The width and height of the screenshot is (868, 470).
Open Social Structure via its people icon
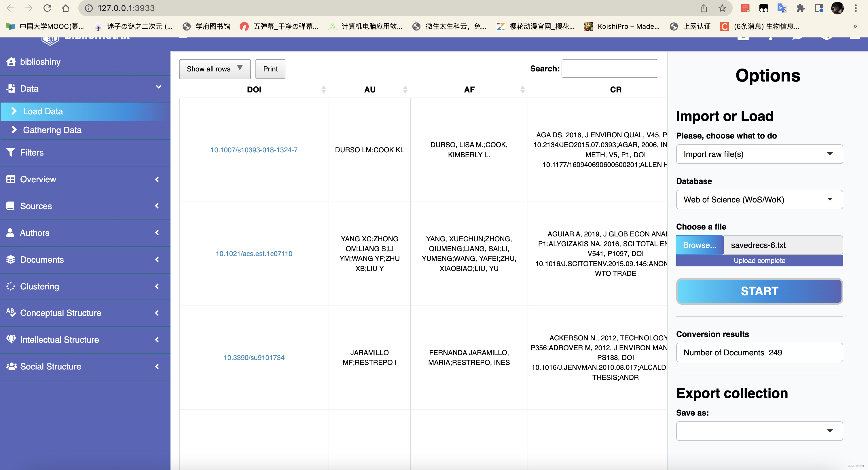click(x=12, y=366)
